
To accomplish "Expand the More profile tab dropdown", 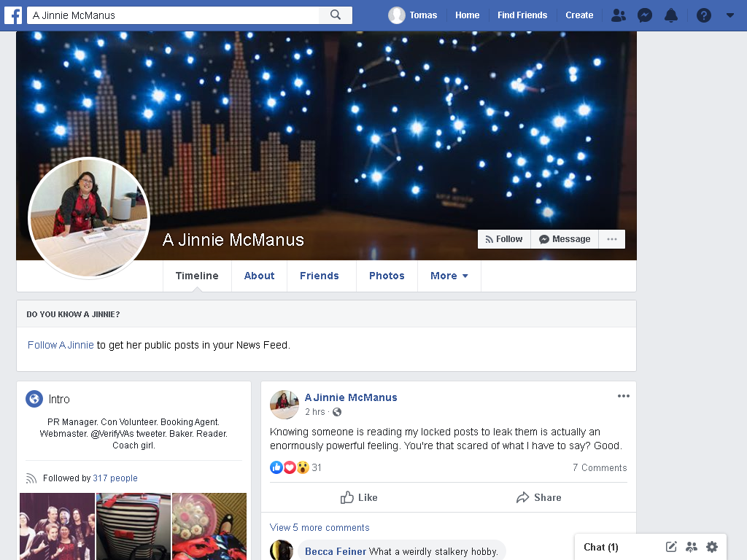I will [449, 276].
